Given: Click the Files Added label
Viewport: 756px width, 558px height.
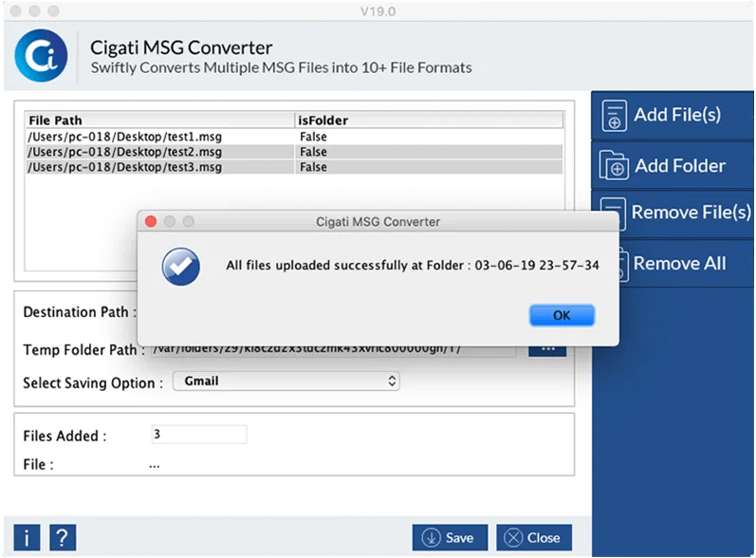Looking at the screenshot, I should point(65,436).
